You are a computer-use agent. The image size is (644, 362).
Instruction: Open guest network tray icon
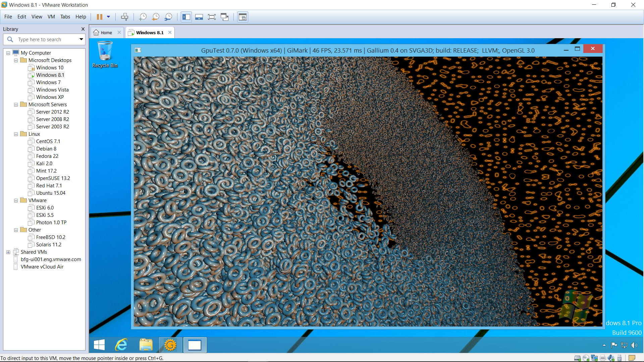(x=624, y=345)
